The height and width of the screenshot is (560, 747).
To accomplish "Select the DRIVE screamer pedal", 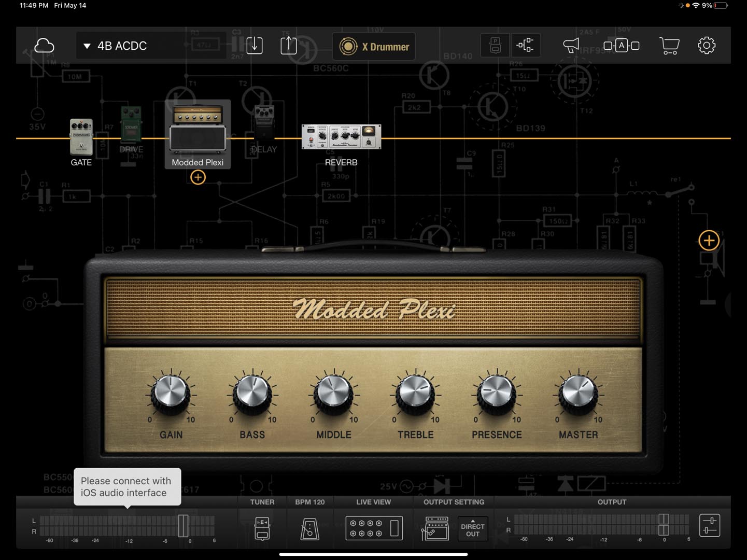I will pos(131,124).
